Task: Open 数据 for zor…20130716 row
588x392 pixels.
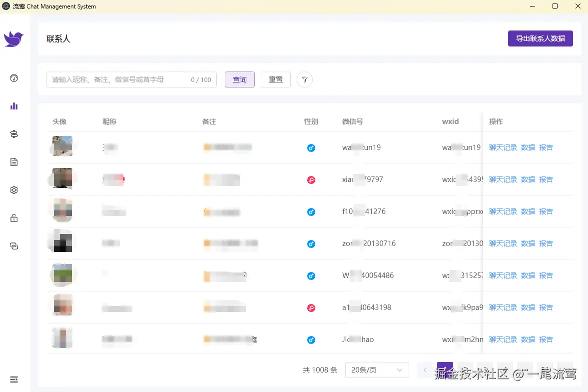Action: pos(528,243)
